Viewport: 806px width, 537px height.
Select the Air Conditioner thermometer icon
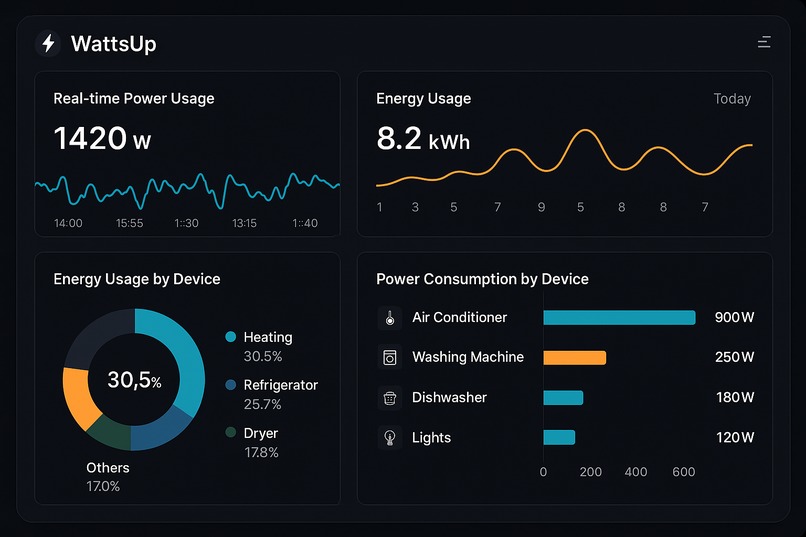390,318
